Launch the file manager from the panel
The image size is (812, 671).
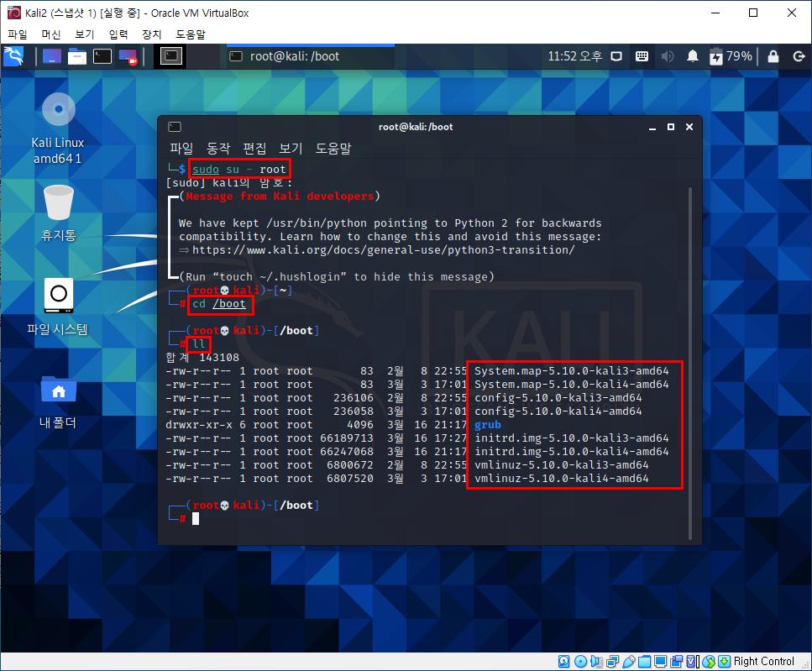77,56
